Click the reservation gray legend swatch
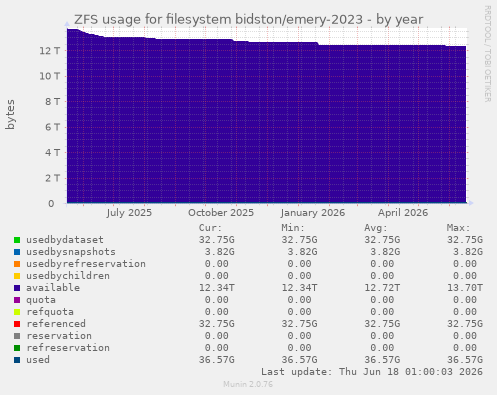Screen dimensions: 497x395 point(17,336)
